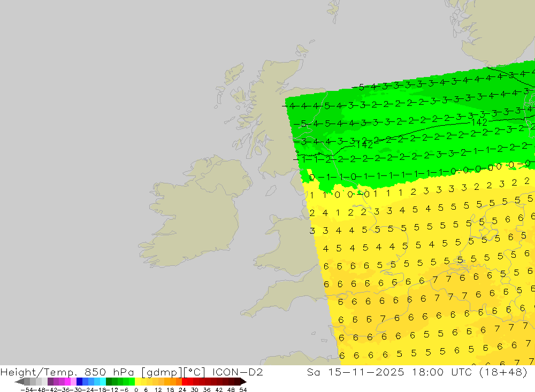This screenshot has width=535, height=392.
Task: Select the bright yellow legend swatch above 0
Action: [138, 382]
